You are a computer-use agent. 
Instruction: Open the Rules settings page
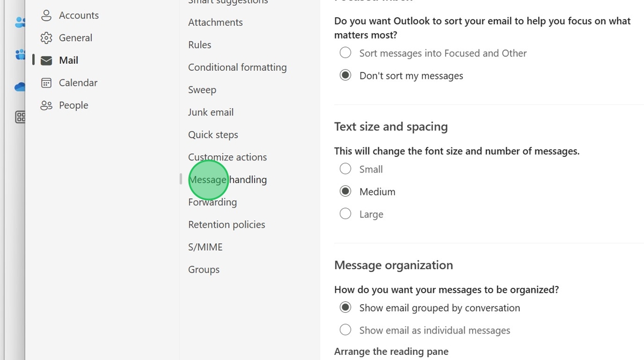coord(200,45)
